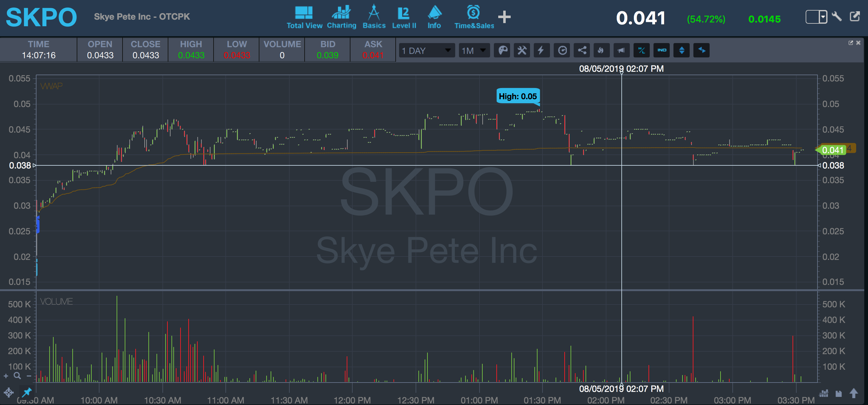This screenshot has width=868, height=405.
Task: Click the wrench and hammer tools icon
Action: point(522,51)
